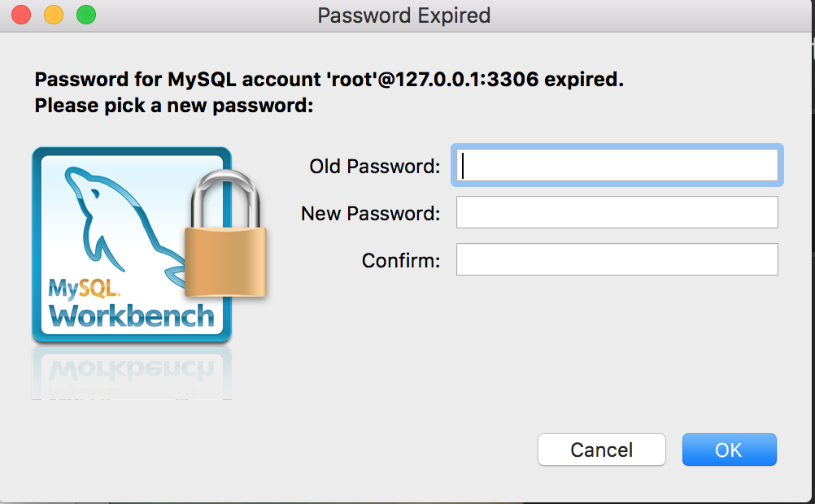Click the Confirm label text
This screenshot has height=504, width=815.
(401, 260)
